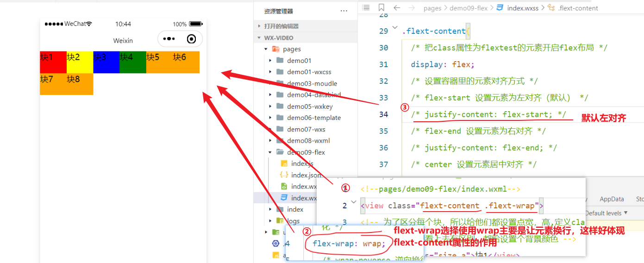This screenshot has height=263, width=644.
Task: Collapse the demo09-flex folder arrow
Action: pyautogui.click(x=270, y=152)
